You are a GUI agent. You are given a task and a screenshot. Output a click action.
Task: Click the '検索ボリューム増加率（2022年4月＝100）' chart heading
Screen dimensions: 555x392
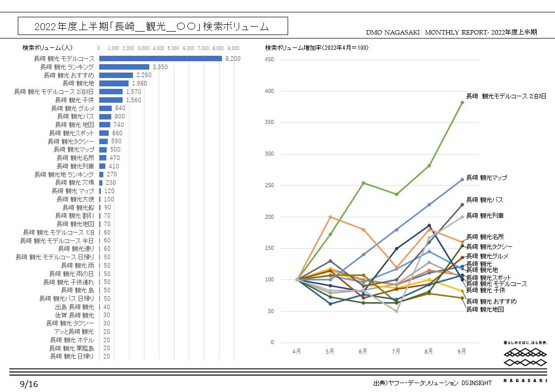[317, 48]
